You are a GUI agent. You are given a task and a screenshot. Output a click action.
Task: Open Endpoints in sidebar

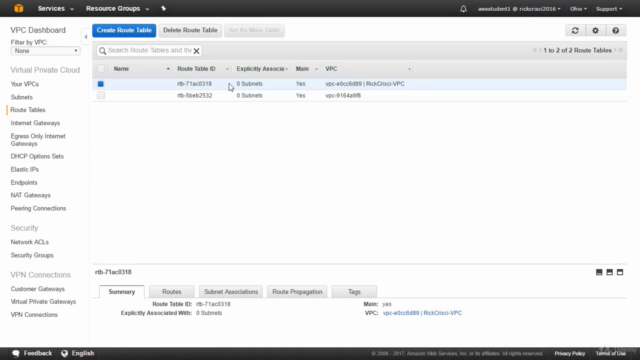point(24,182)
